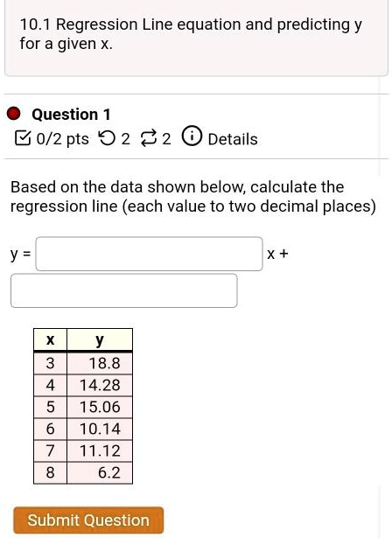Click the retry attempts undo icon
Image resolution: width=392 pixels, height=538 pixels.
point(107,138)
